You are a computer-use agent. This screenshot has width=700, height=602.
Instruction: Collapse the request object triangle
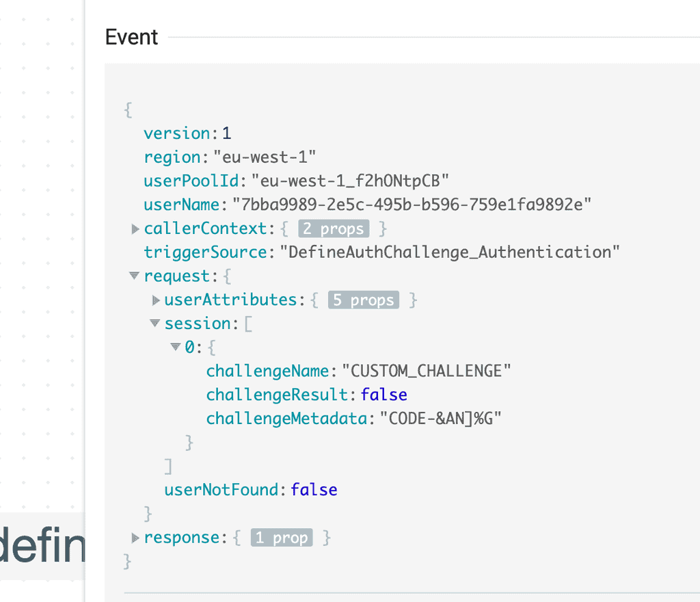(134, 276)
